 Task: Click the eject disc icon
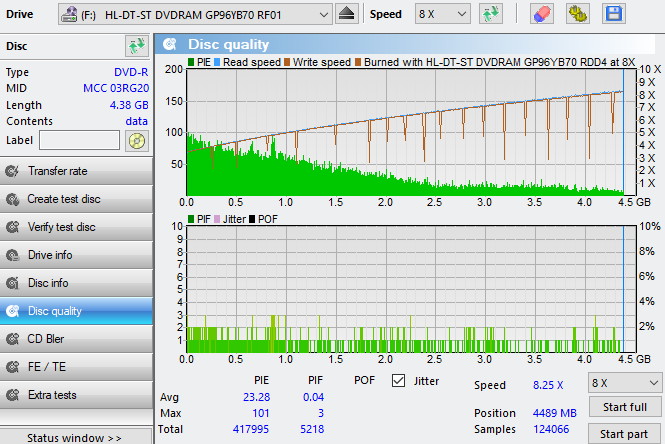click(346, 14)
